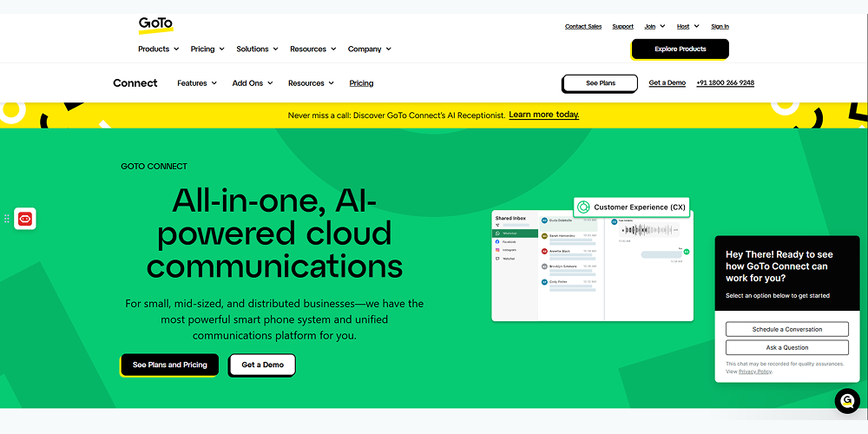Select the Webchat channel in Shared Inbox
Image resolution: width=868 pixels, height=434 pixels.
click(x=506, y=259)
